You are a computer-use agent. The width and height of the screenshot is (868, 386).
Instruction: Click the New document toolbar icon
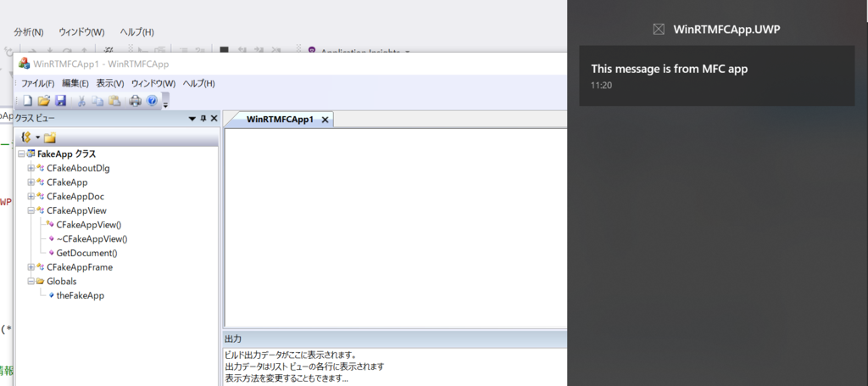tap(27, 101)
